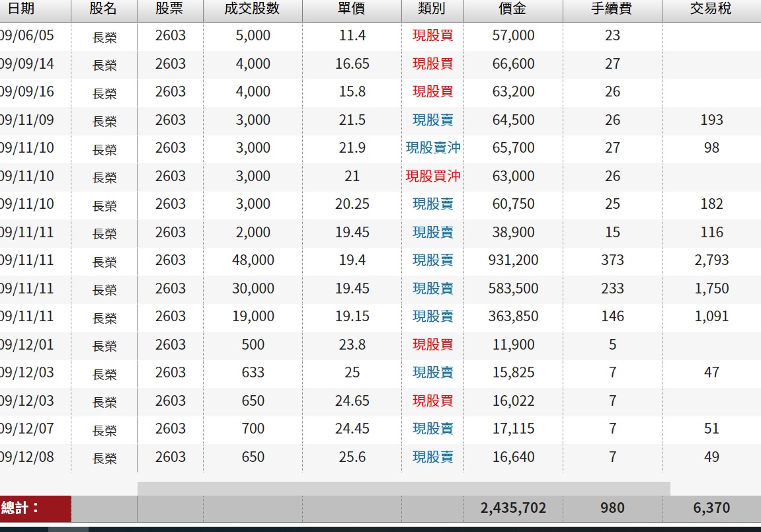This screenshot has width=761, height=532.
Task: Click the 現股買沖 category cell
Action: point(433,176)
